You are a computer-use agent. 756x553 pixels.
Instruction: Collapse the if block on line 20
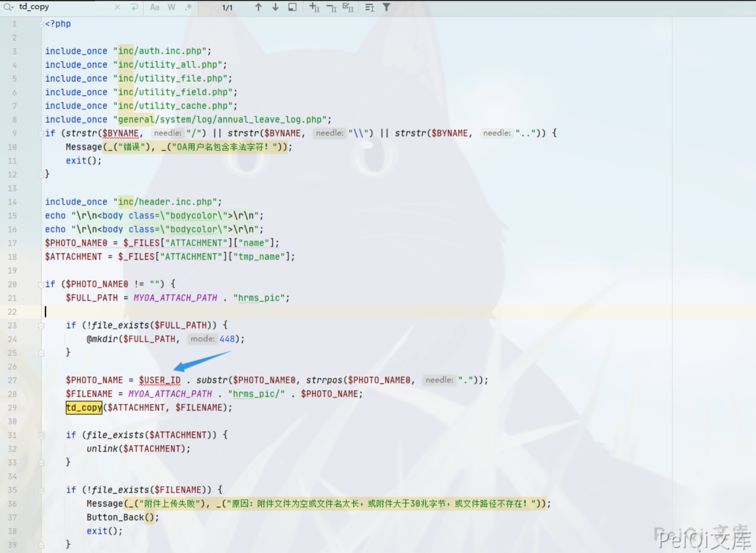41,284
